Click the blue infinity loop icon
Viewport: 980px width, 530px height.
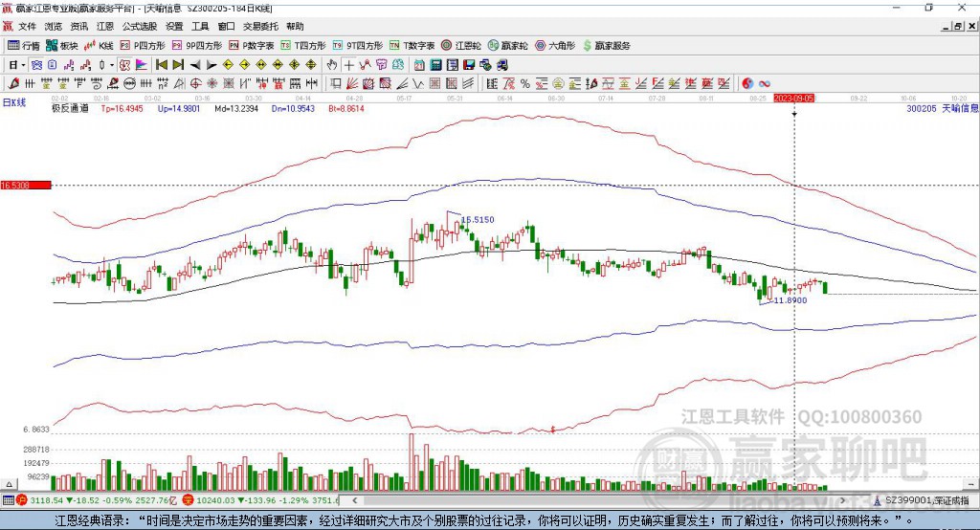click(765, 84)
